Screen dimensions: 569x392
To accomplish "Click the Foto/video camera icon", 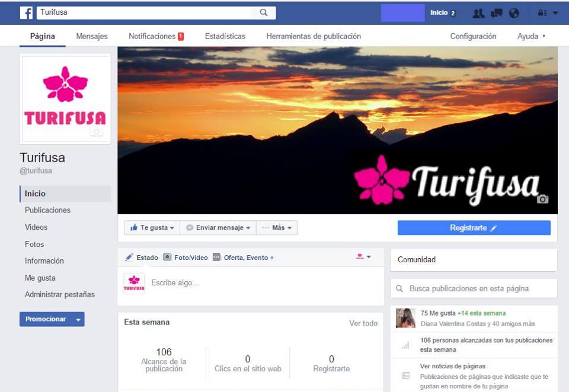I will pos(167,257).
